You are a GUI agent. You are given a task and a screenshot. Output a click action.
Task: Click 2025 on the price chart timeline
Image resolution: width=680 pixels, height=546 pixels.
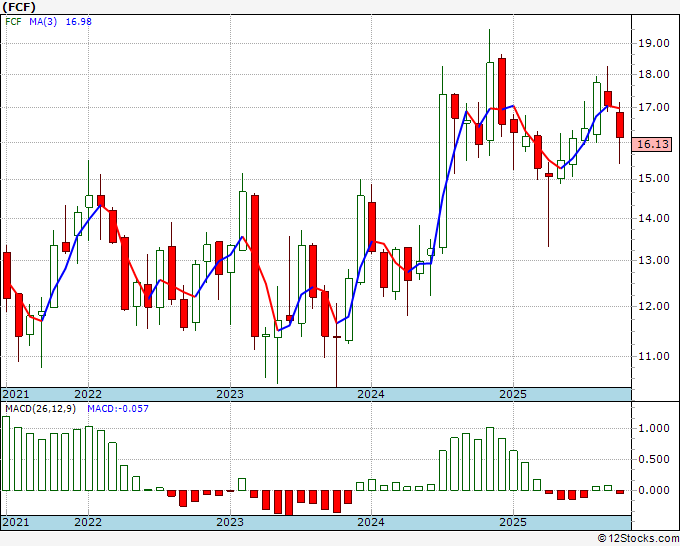[x=513, y=394]
